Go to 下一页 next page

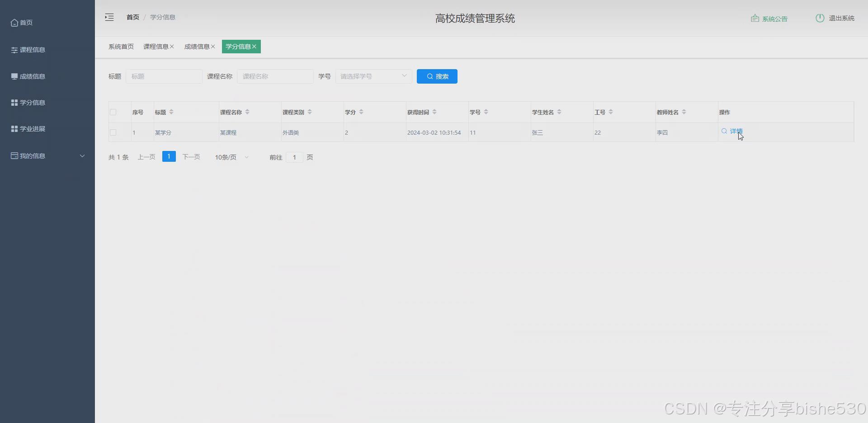point(191,157)
